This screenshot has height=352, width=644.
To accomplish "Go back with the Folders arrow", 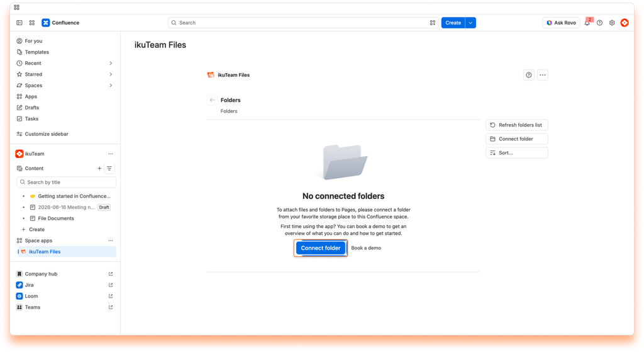I will click(x=213, y=100).
